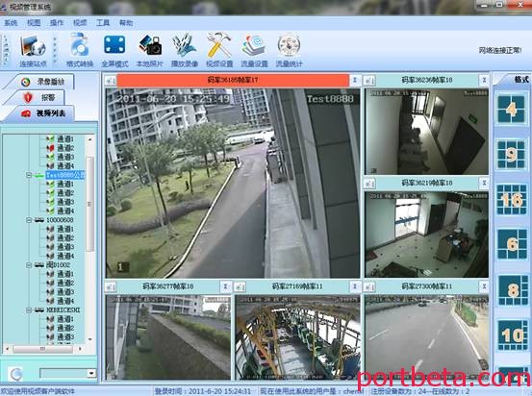Close the Test8888 main video pane
The image size is (532, 396).
[x=355, y=80]
